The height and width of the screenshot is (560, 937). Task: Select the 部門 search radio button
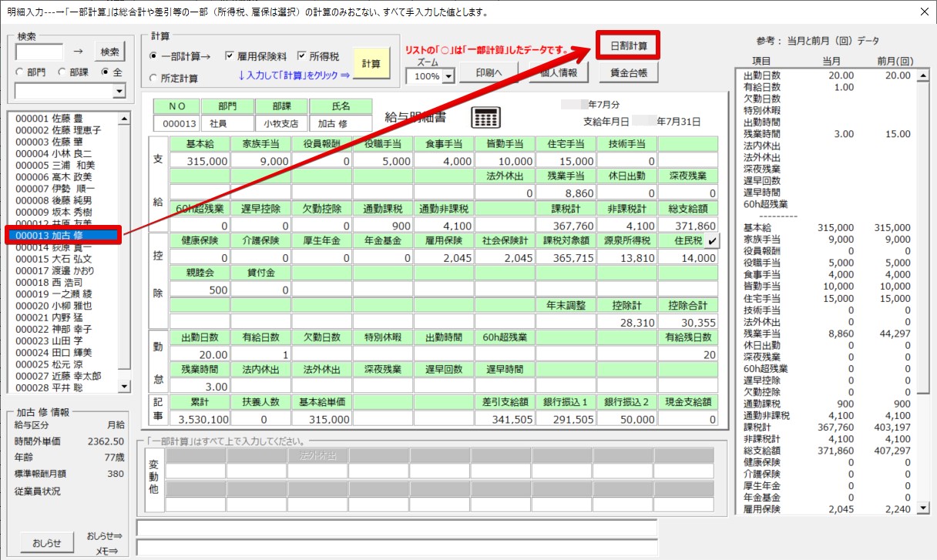pos(20,72)
